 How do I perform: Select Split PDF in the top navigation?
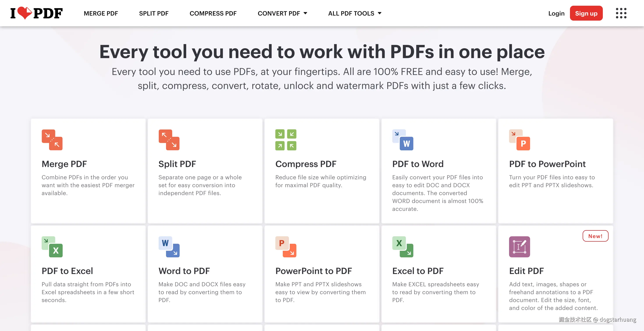154,14
